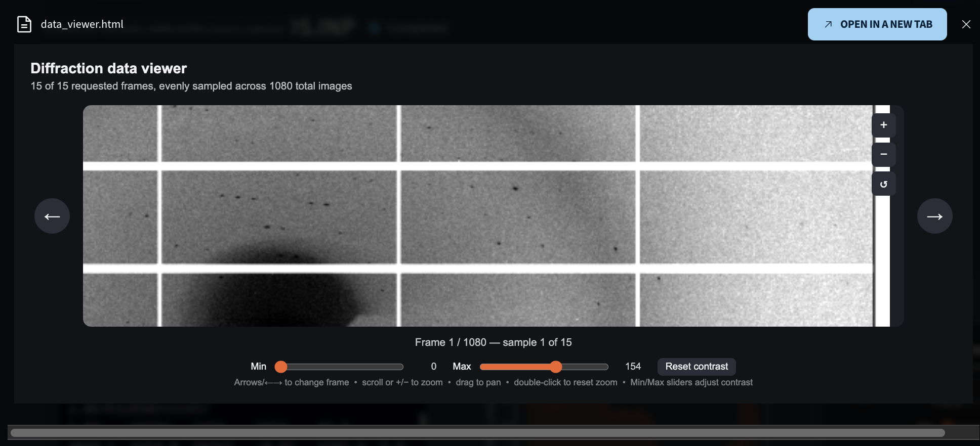Click 'Frame 1 / 1080 — sample 1 of 15' caption

pos(494,342)
